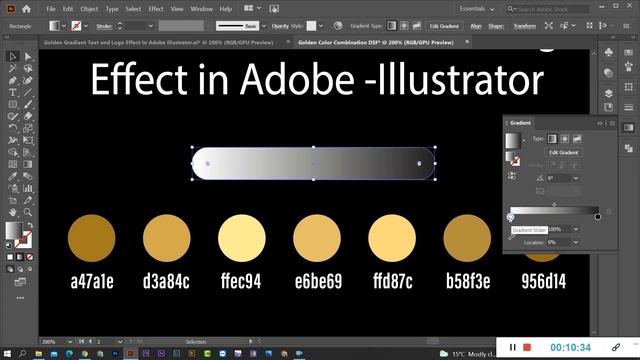The width and height of the screenshot is (640, 360).
Task: Set Freeform gradient type in Gradient panel
Action: click(577, 139)
